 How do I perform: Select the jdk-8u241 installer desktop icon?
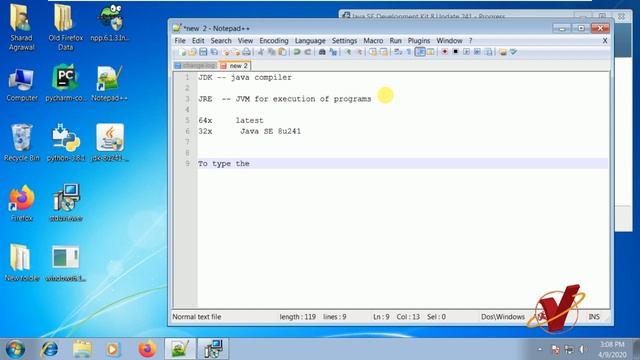pos(110,143)
